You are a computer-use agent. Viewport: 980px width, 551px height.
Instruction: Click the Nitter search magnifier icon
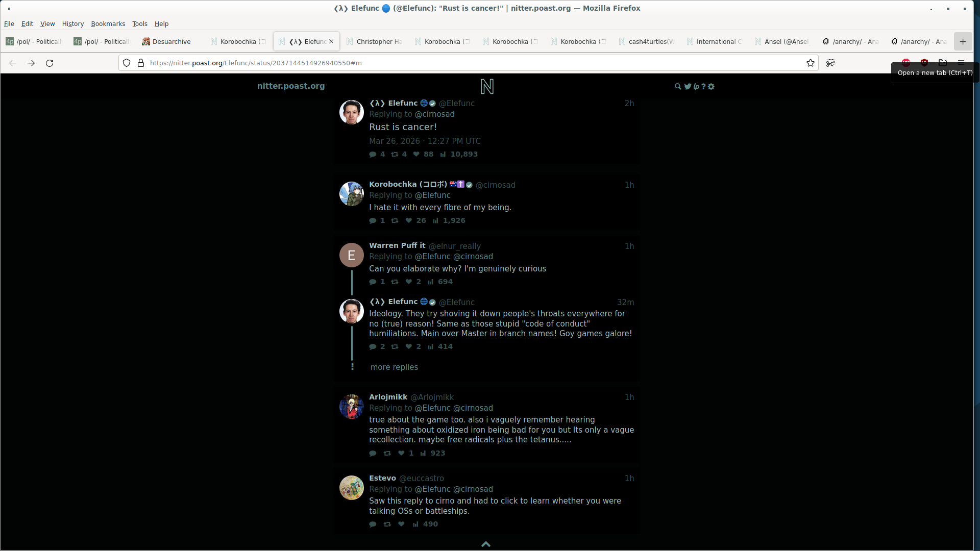coord(677,87)
